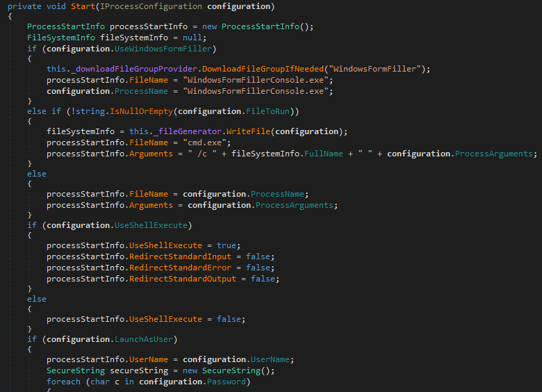Click configuration.UseShellExecute in the if condition
Image resolution: width=542 pixels, height=392 pixels.
click(x=117, y=225)
